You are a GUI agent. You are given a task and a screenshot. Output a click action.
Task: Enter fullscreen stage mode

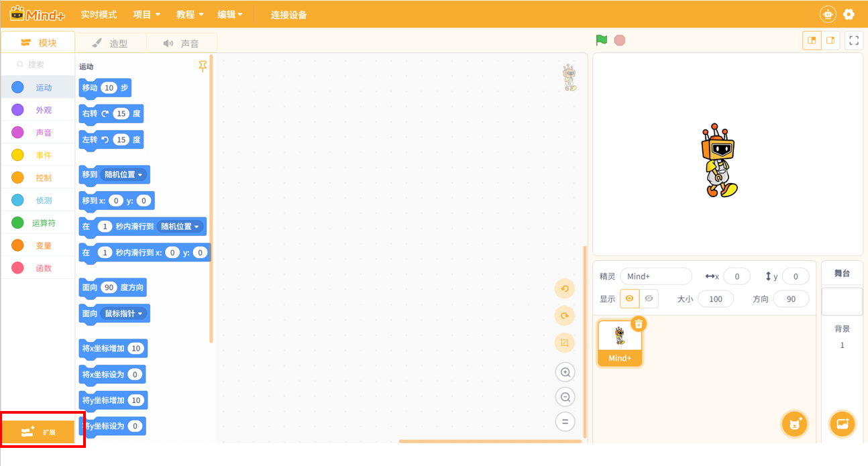click(x=854, y=40)
